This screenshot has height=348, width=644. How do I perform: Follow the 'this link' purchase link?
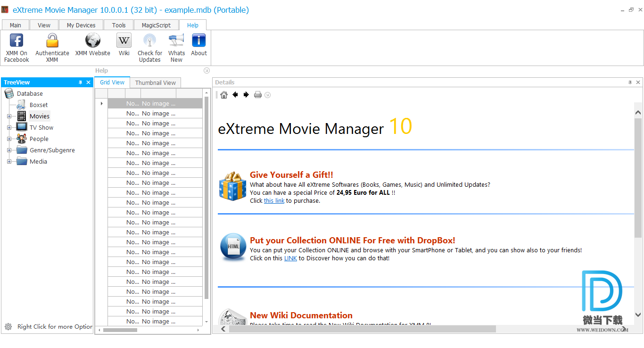click(x=274, y=201)
